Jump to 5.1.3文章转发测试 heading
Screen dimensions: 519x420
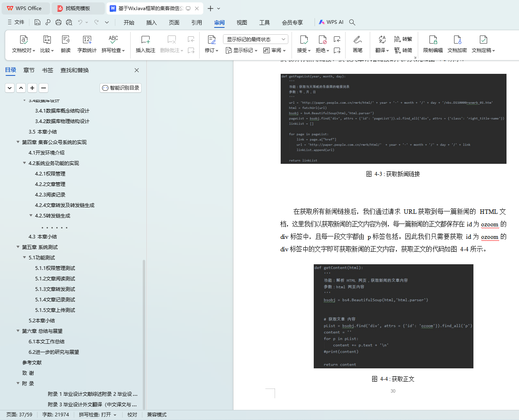(x=55, y=289)
